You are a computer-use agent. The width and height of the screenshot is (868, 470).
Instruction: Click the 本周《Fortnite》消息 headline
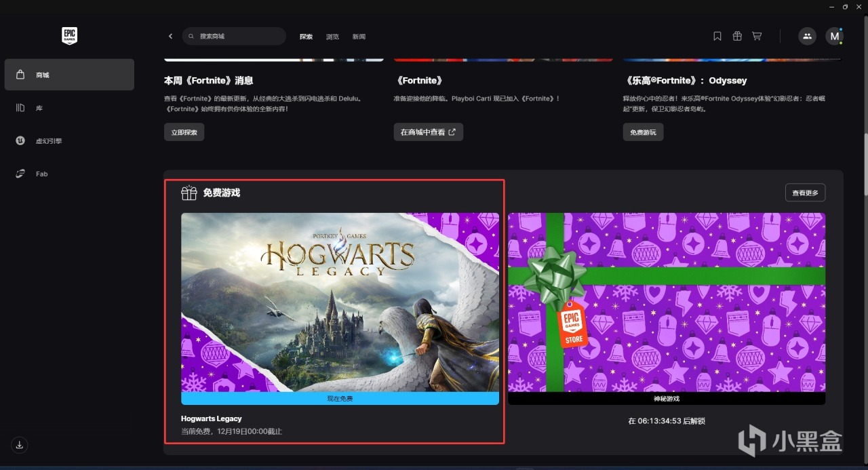point(208,80)
